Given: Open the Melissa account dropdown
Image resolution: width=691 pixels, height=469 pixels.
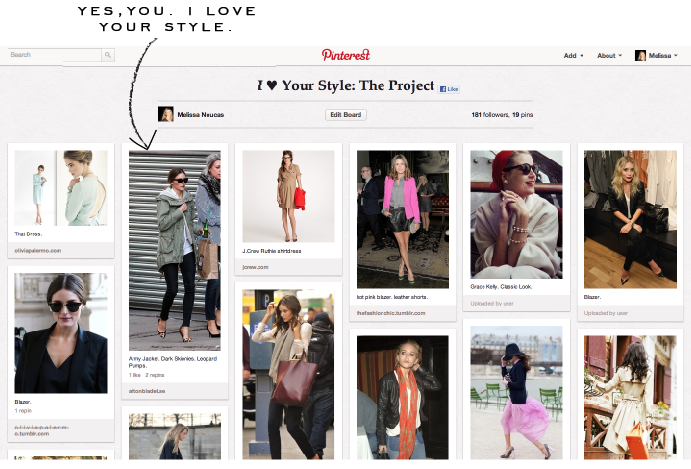Looking at the screenshot, I should pos(663,56).
